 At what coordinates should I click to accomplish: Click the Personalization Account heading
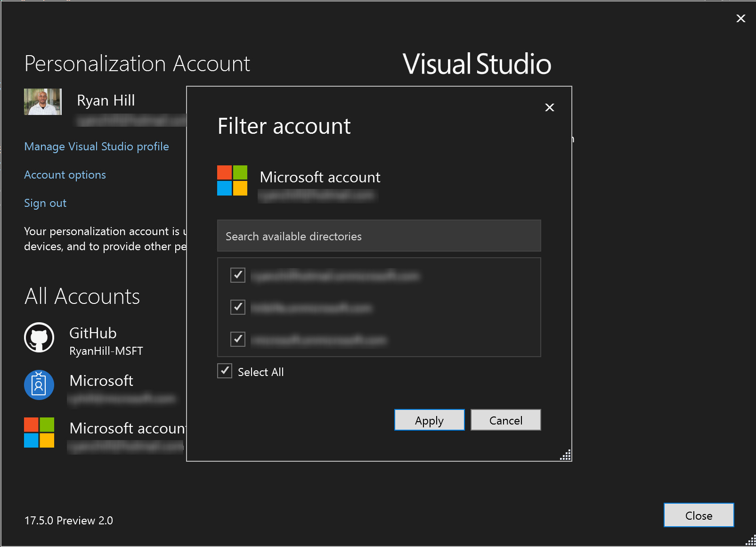coord(137,64)
